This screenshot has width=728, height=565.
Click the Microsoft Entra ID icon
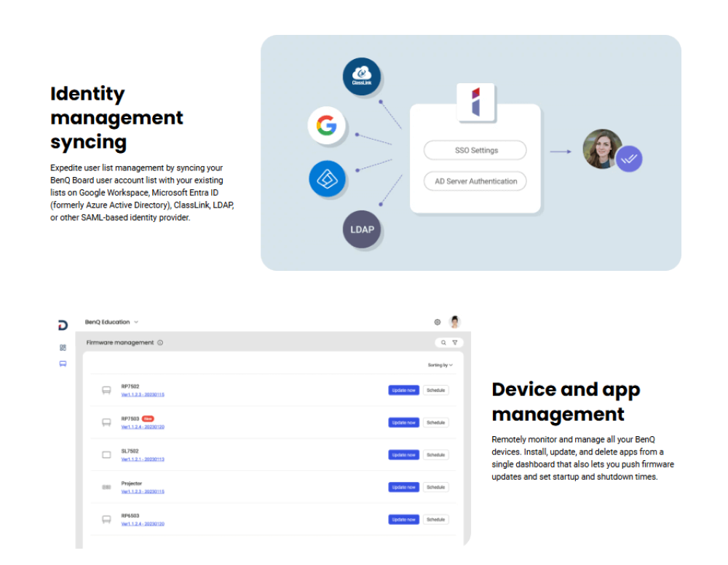coord(327,178)
